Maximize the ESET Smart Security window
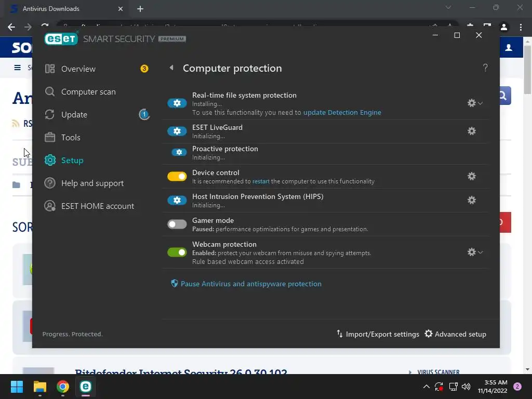This screenshot has width=532, height=399. pos(457,35)
